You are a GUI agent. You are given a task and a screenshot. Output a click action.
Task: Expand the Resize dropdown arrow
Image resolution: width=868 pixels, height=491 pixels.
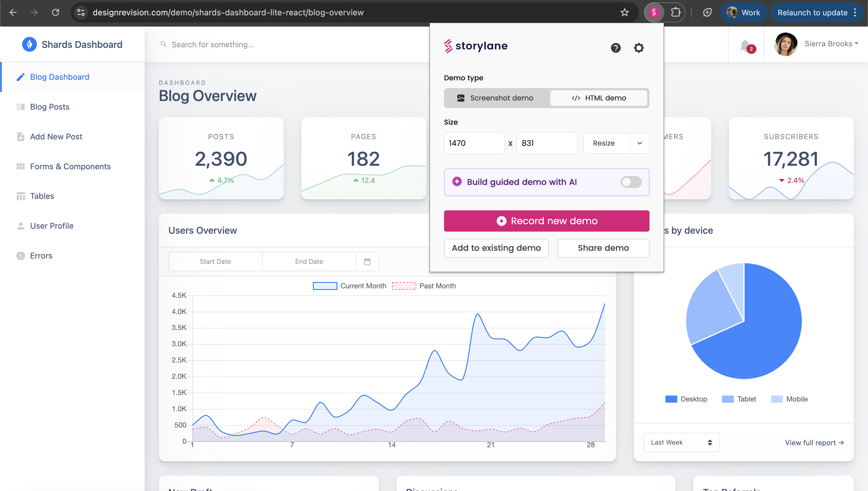click(x=639, y=143)
